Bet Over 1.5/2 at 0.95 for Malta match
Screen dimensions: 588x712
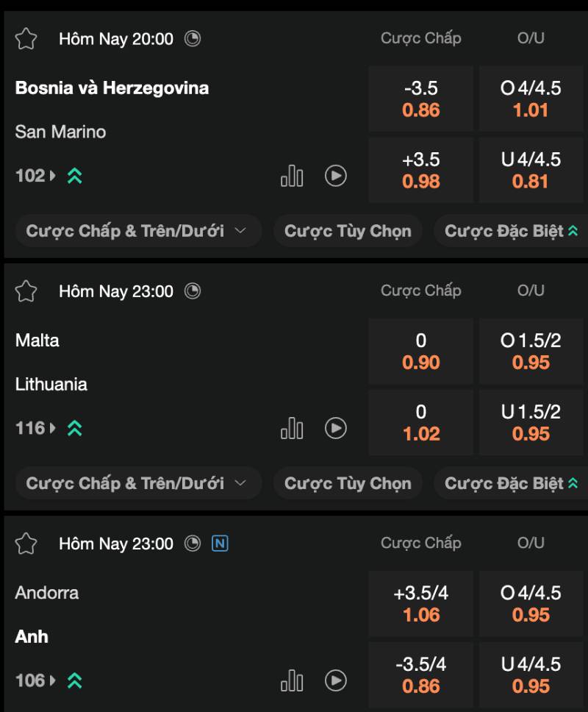531,351
